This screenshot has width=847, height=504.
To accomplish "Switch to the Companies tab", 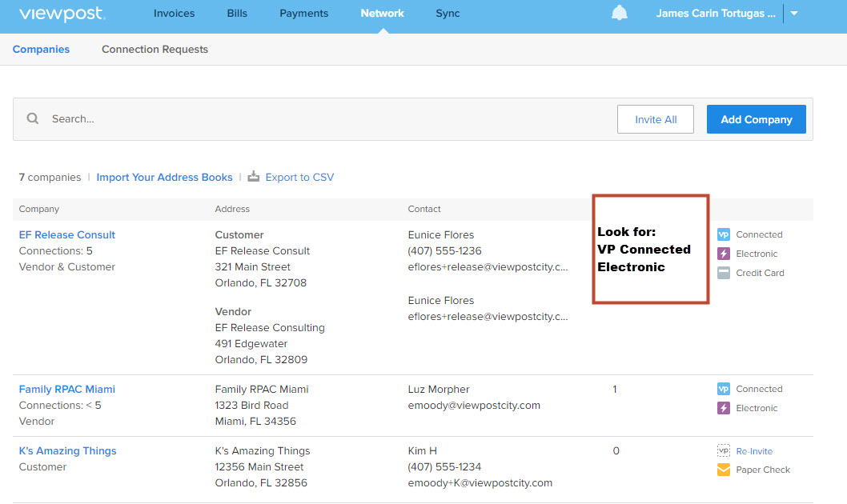I will click(41, 49).
